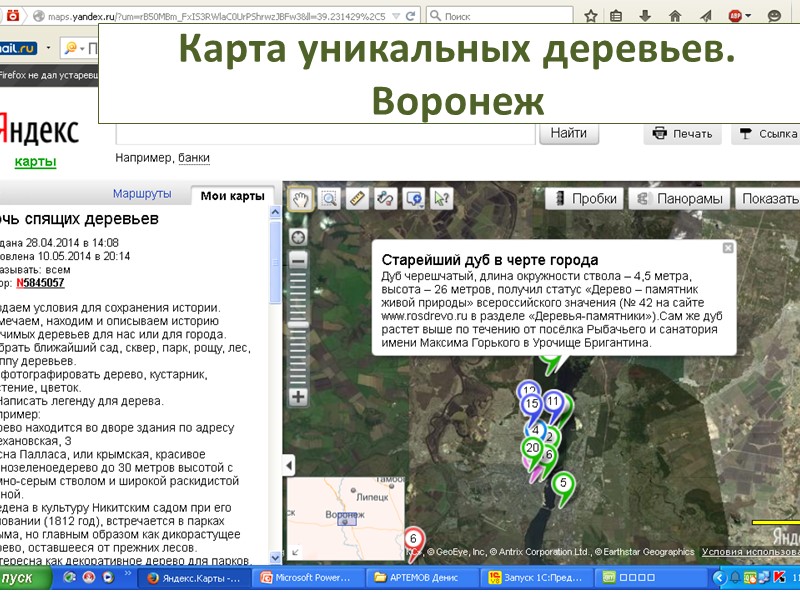Click the Печать print button

tap(682, 134)
